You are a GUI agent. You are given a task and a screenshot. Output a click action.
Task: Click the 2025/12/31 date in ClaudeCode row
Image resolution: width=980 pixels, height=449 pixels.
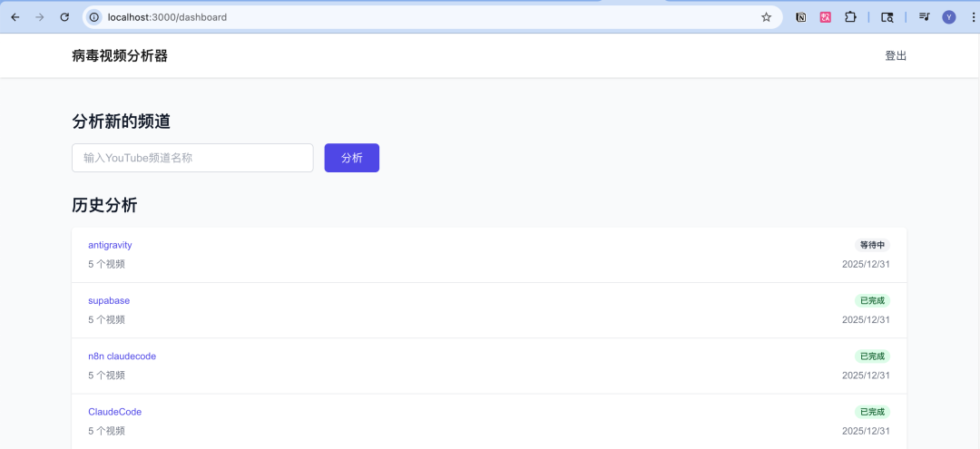[x=866, y=431]
